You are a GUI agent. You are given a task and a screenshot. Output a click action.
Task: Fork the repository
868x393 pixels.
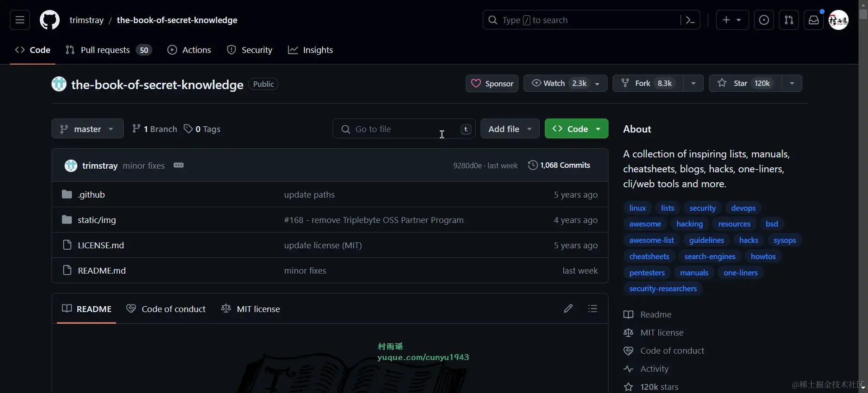pos(648,83)
